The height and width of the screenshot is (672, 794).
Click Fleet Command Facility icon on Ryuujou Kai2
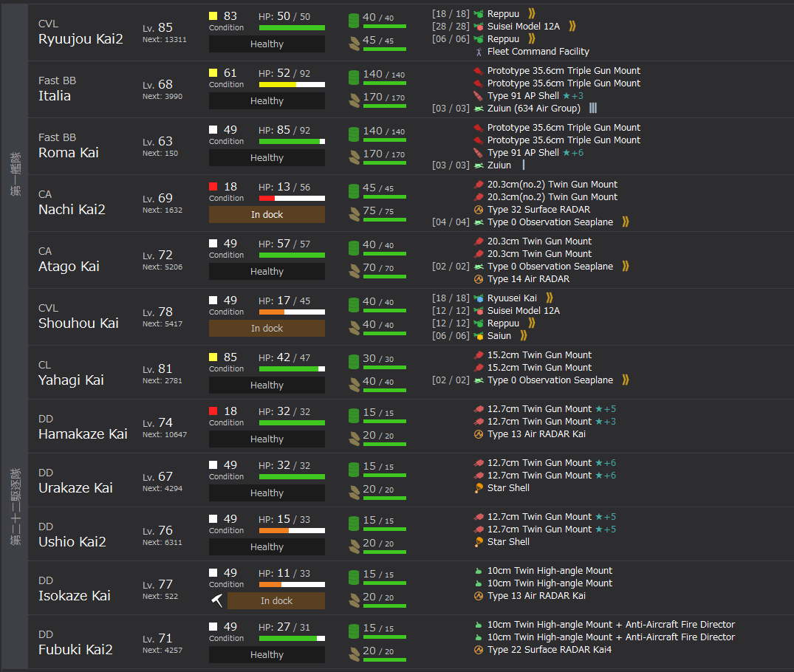(479, 52)
